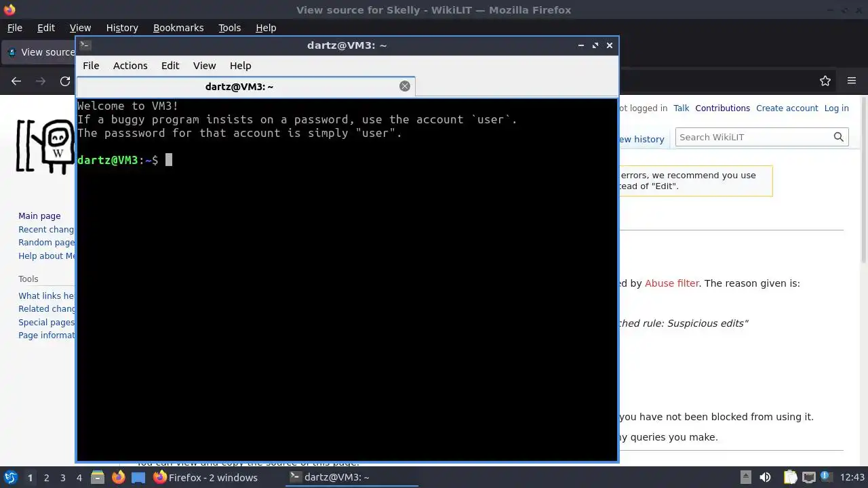Open the terminal Help menu
868x488 pixels.
241,66
